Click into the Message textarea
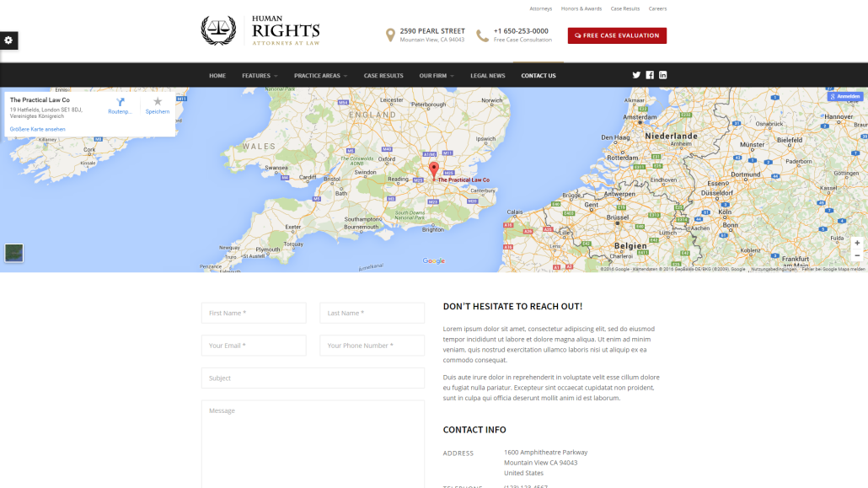The width and height of the screenshot is (868, 488). point(313,444)
